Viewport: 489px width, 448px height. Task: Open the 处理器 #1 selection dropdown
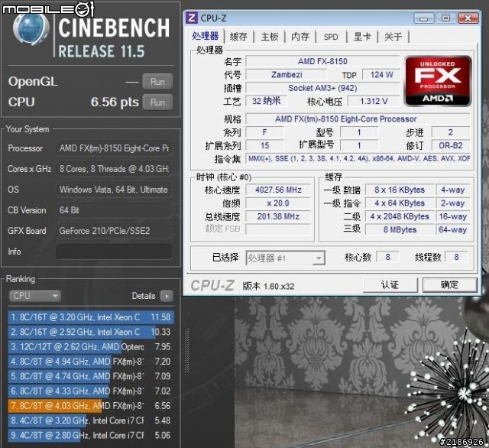click(285, 258)
